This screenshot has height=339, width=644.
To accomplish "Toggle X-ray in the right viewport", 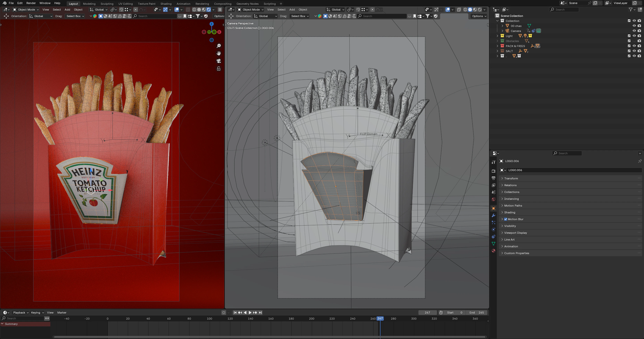I will [x=459, y=10].
